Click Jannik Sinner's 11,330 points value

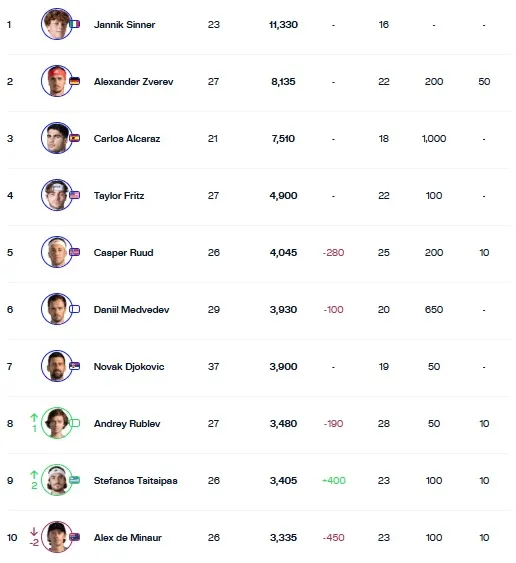[x=283, y=25]
